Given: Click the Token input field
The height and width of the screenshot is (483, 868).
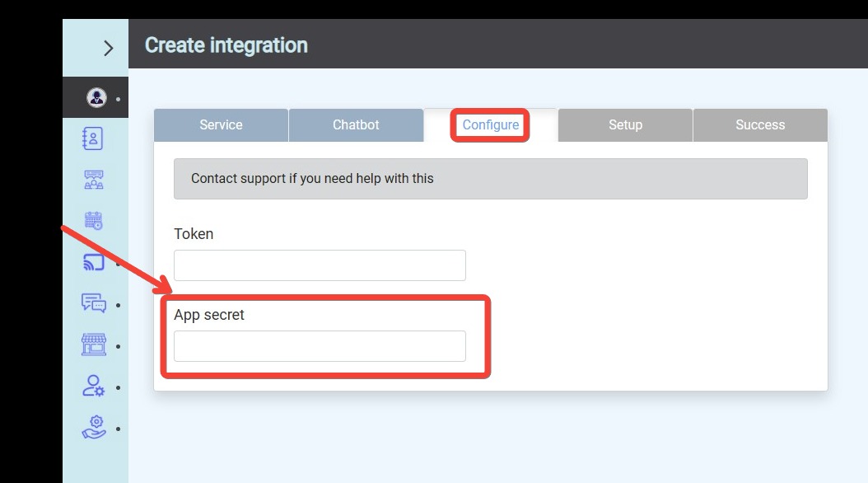Looking at the screenshot, I should point(320,265).
